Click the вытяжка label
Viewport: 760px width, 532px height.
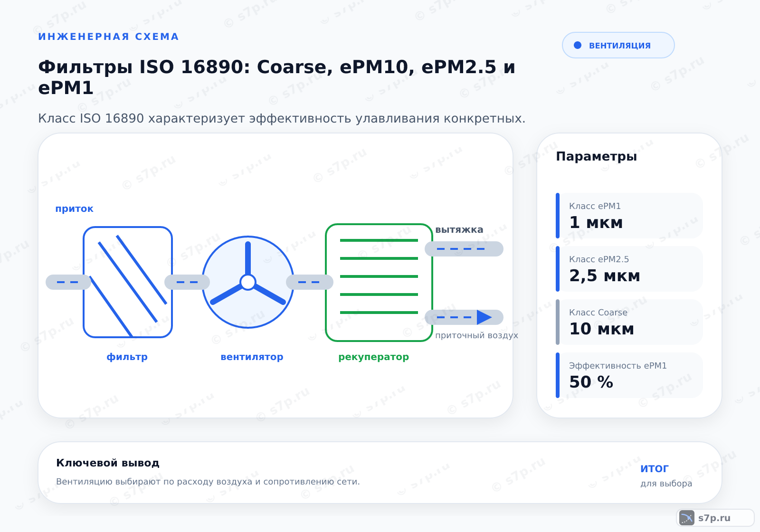(459, 230)
